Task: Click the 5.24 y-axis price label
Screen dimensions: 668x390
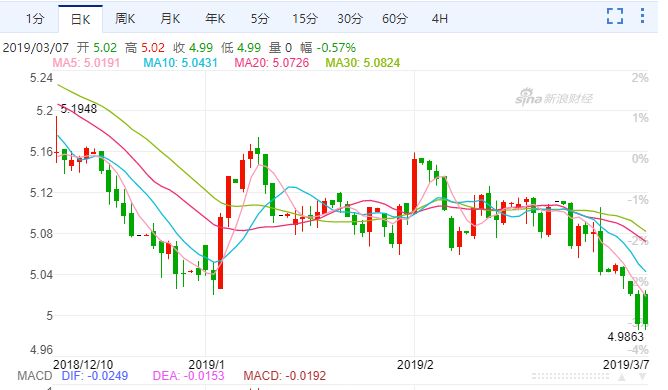Action: pyautogui.click(x=41, y=78)
